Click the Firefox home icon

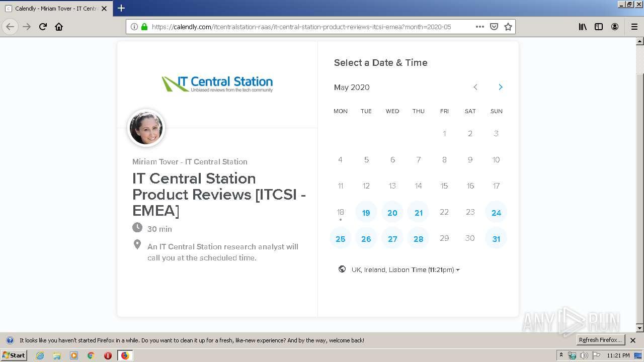click(59, 27)
